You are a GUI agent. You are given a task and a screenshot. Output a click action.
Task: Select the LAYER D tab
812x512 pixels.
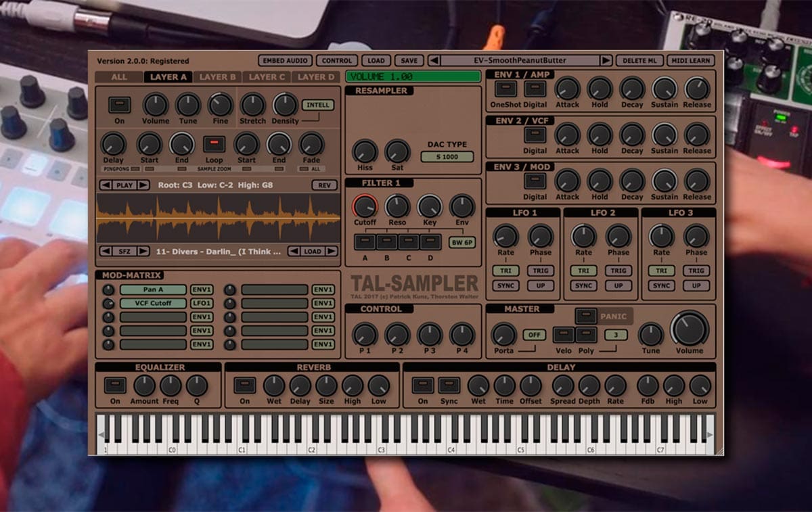click(316, 77)
